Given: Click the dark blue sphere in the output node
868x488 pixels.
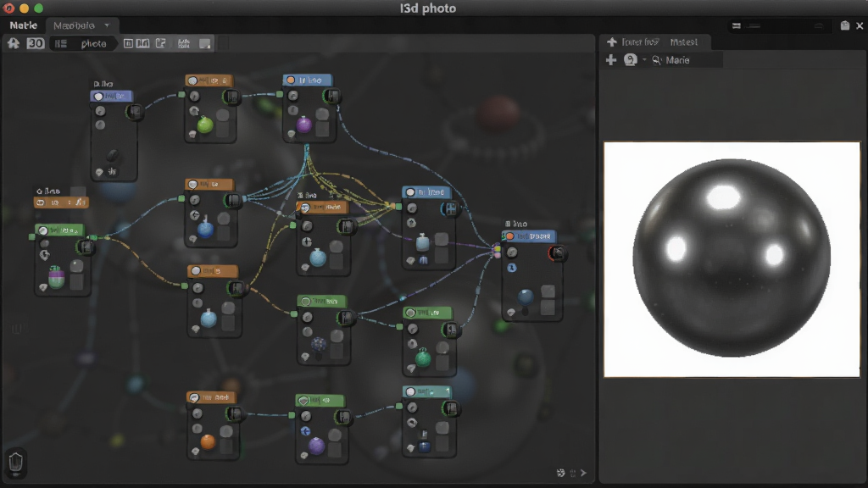Looking at the screenshot, I should (526, 297).
